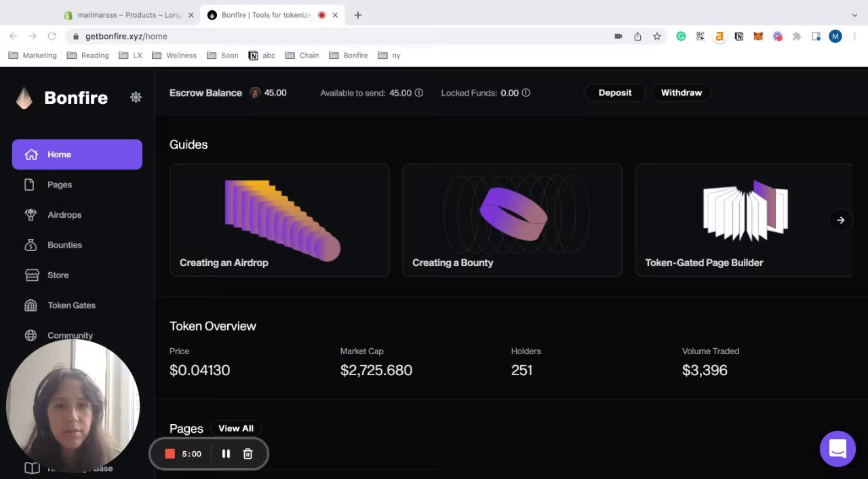Click the Market Cap $2,725.680 value
The height and width of the screenshot is (479, 868).
376,370
